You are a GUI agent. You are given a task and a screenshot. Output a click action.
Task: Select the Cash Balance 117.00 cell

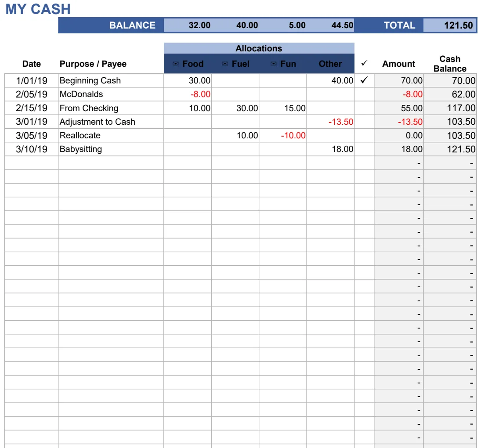[x=450, y=108]
